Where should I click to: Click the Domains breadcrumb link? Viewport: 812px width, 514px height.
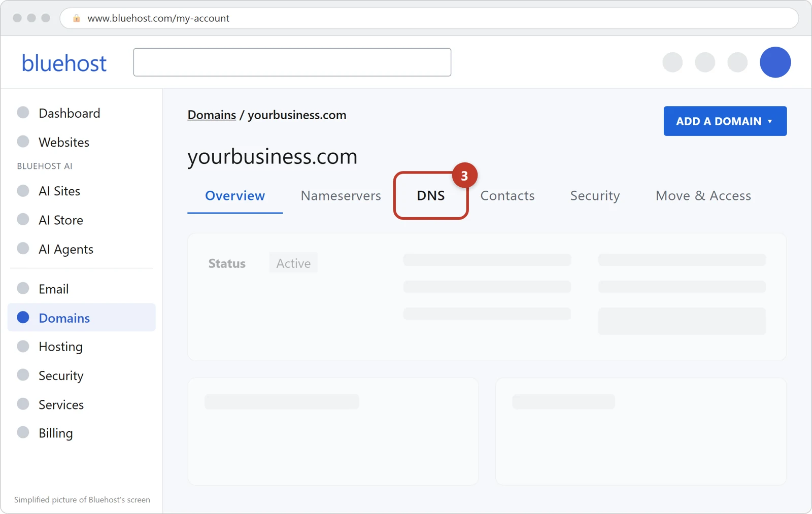[212, 115]
